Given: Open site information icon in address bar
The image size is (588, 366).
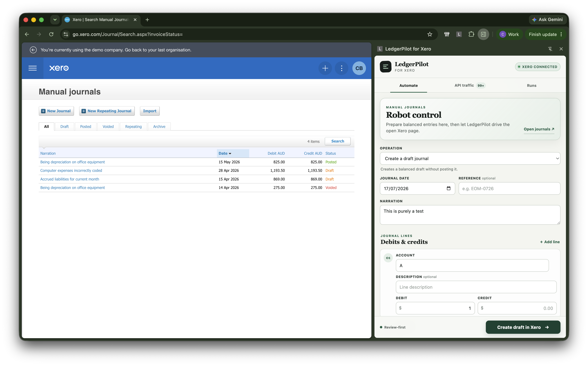Looking at the screenshot, I should point(66,34).
